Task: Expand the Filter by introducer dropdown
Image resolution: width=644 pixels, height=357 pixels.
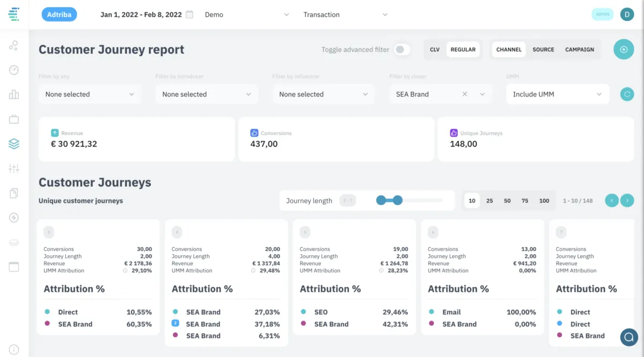Action: pos(207,94)
